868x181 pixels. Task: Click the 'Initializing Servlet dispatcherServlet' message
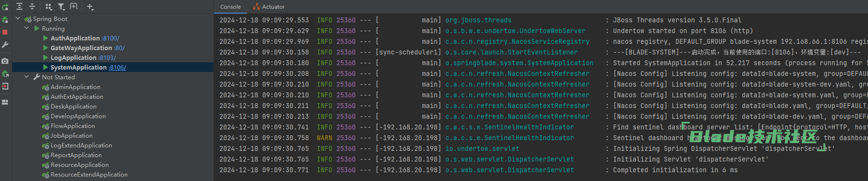691,159
